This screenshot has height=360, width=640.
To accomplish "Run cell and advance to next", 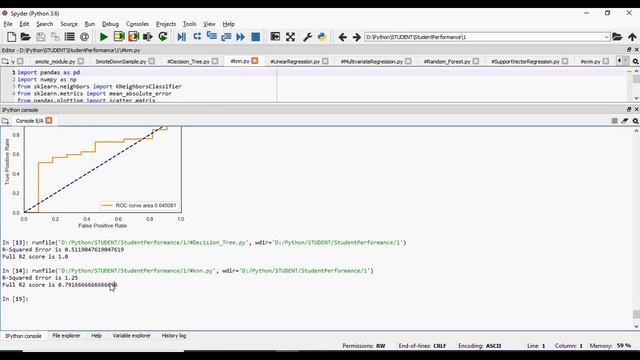I will [133, 37].
